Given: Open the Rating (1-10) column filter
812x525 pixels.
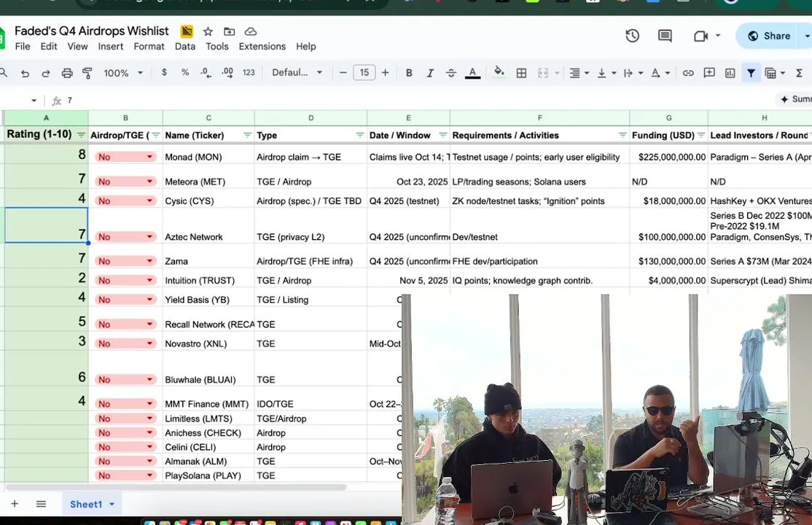Looking at the screenshot, I should (x=81, y=136).
